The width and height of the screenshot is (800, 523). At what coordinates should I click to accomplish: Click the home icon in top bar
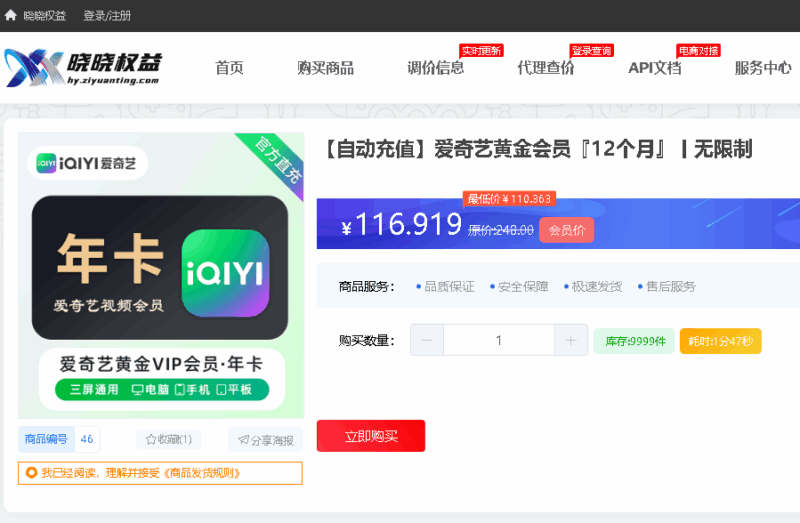[11, 15]
